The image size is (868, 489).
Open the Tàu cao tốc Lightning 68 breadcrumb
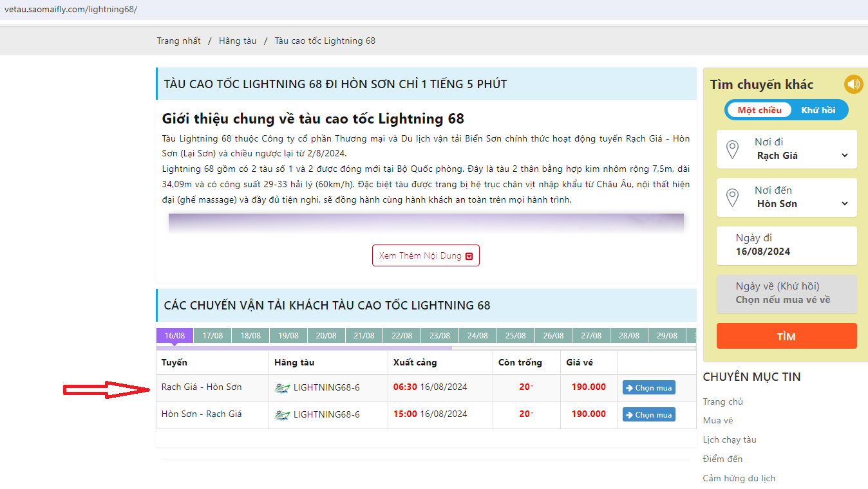click(325, 41)
